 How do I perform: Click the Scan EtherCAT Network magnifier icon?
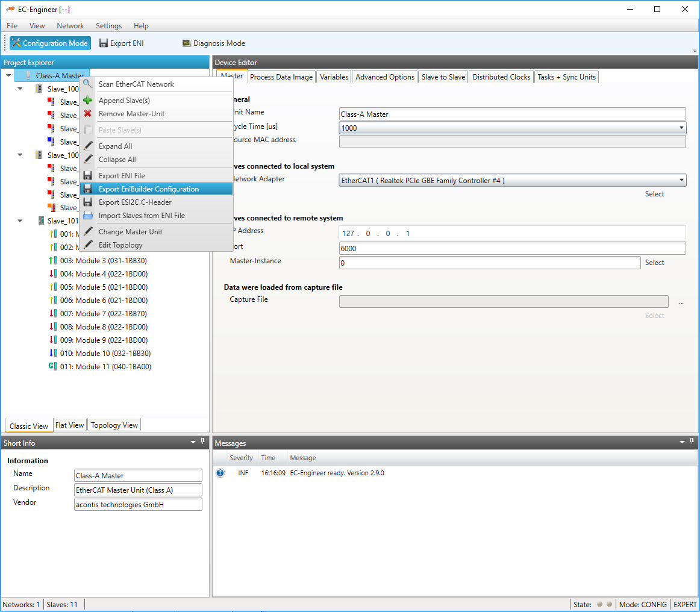coord(88,84)
